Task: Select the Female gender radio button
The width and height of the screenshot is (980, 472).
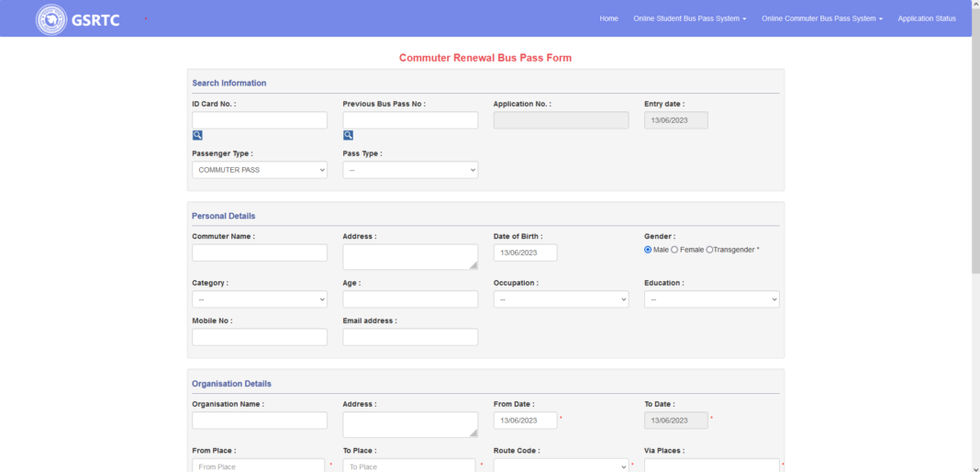Action: (675, 250)
